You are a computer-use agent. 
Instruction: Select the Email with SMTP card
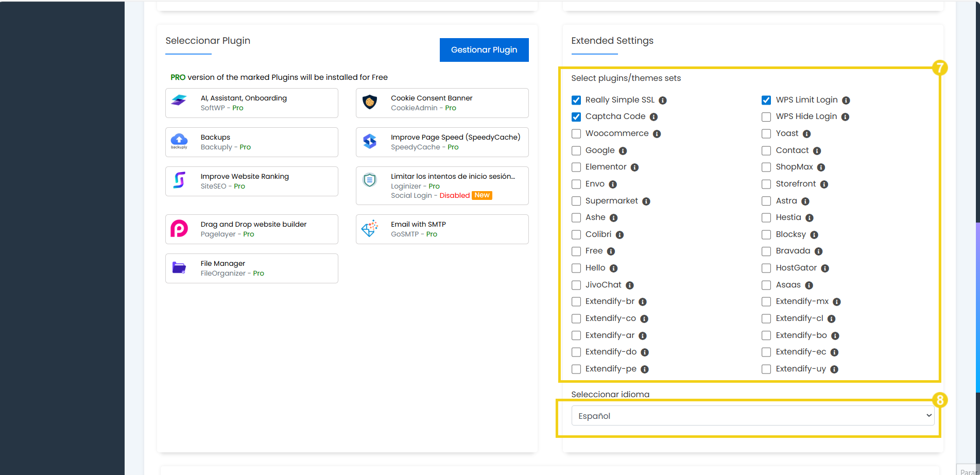click(442, 229)
